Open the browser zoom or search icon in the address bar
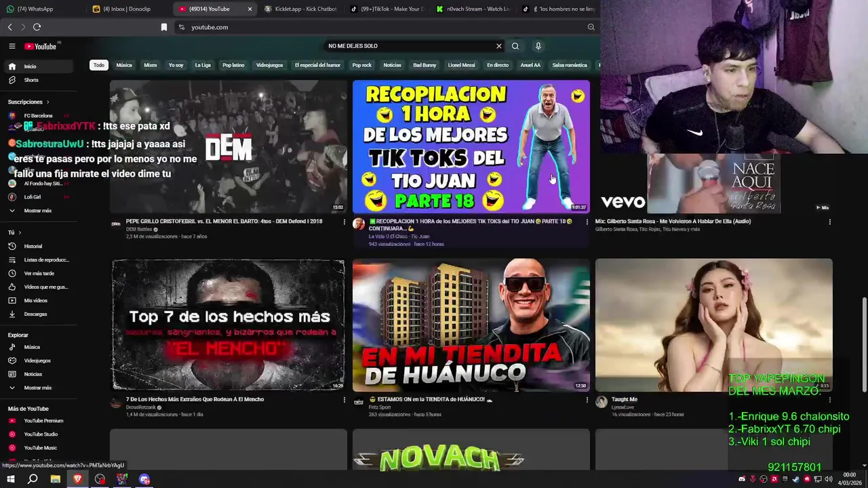This screenshot has width=868, height=488. click(x=591, y=27)
